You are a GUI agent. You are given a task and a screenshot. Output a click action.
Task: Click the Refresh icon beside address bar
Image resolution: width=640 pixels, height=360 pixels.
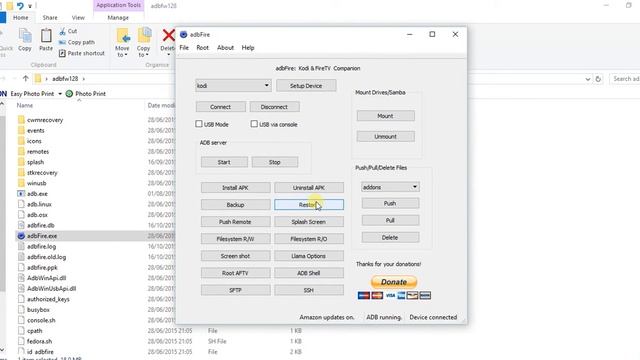[598, 79]
